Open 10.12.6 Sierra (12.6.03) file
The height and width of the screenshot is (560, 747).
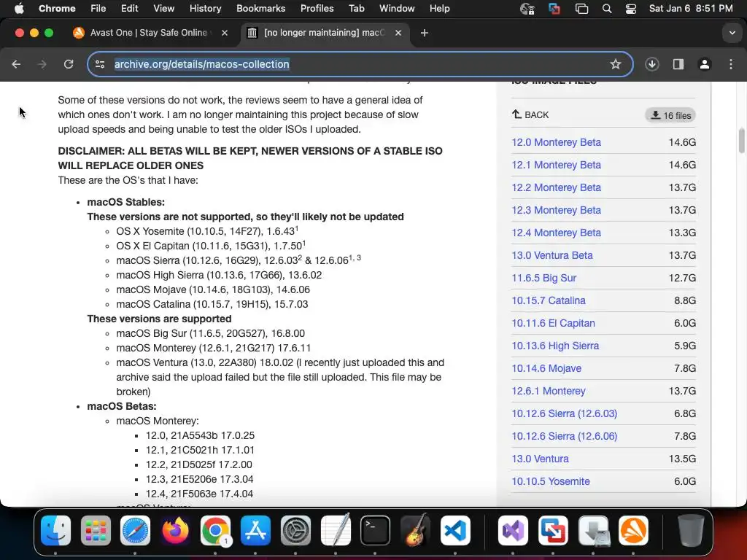click(565, 414)
